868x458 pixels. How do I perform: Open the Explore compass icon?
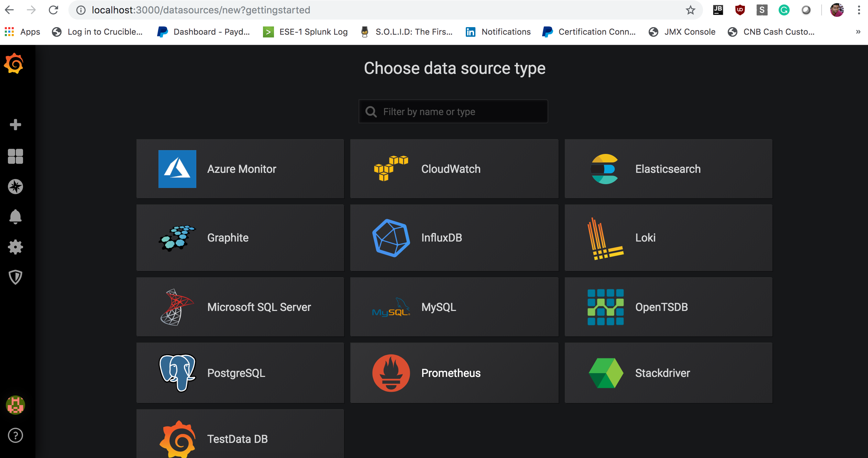pyautogui.click(x=15, y=187)
